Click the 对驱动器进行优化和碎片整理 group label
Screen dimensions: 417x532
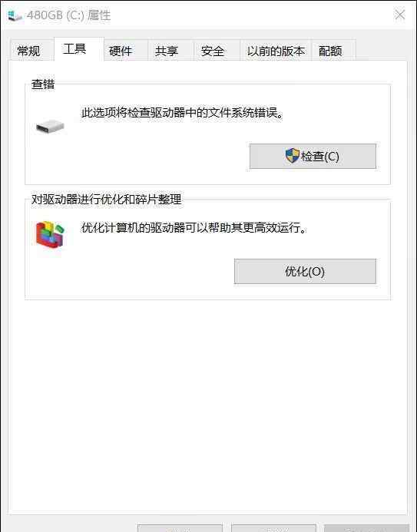pos(106,199)
